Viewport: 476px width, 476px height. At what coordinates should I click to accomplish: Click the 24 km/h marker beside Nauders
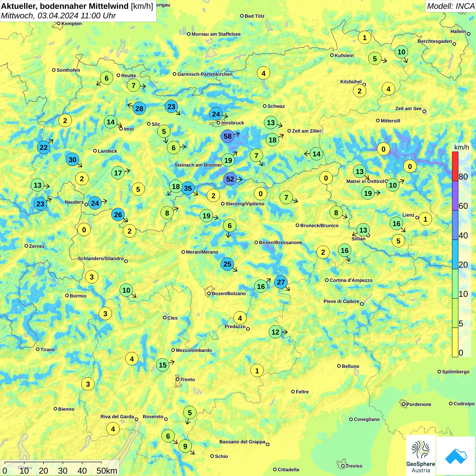pyautogui.click(x=95, y=203)
